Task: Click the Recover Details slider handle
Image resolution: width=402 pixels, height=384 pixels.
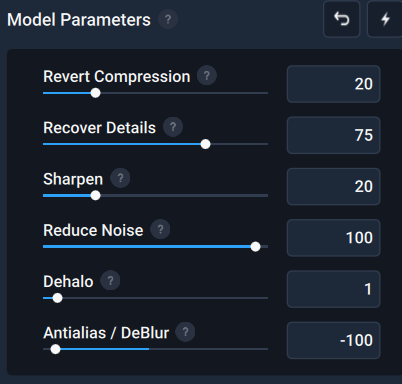Action: pos(206,144)
